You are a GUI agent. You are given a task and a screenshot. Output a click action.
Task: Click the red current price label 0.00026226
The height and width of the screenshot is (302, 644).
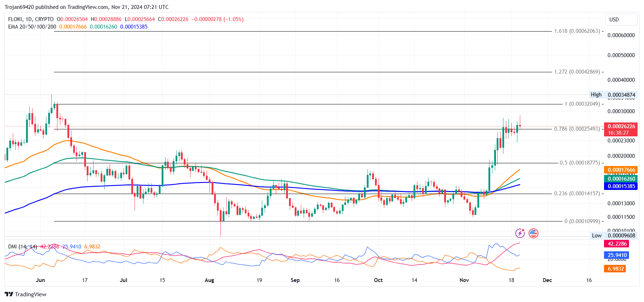click(621, 126)
